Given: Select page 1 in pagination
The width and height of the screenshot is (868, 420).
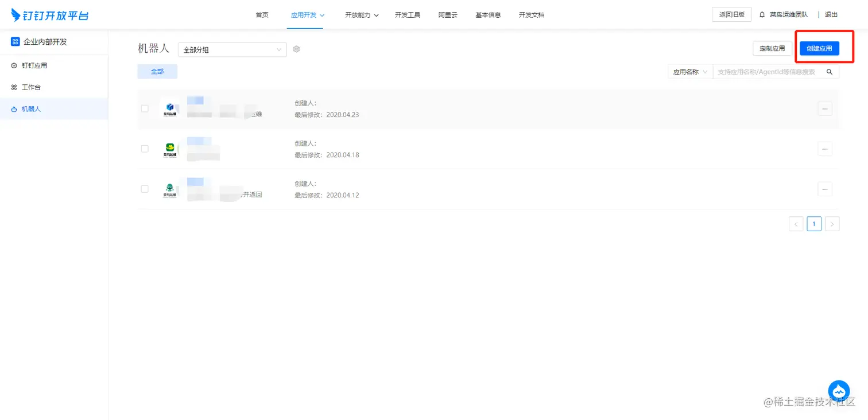Looking at the screenshot, I should (814, 224).
